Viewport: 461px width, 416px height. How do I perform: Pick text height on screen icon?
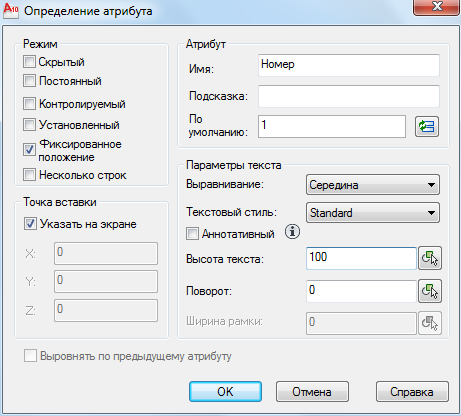[x=430, y=258]
